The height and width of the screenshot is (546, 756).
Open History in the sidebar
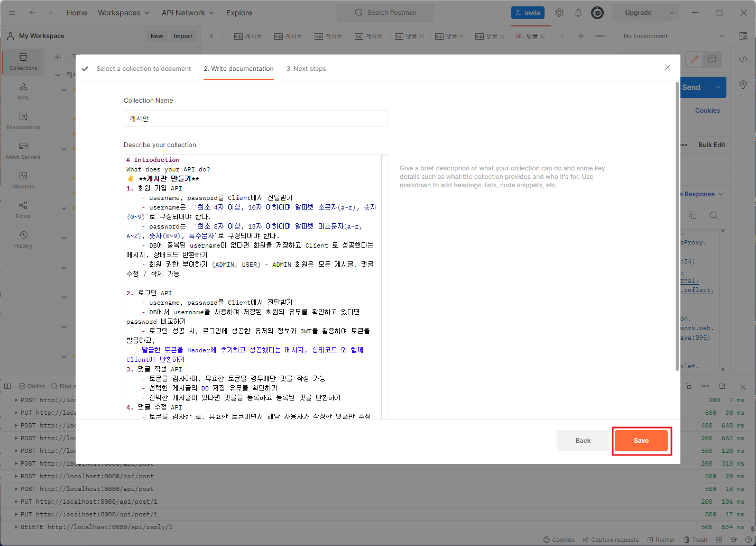pos(23,240)
